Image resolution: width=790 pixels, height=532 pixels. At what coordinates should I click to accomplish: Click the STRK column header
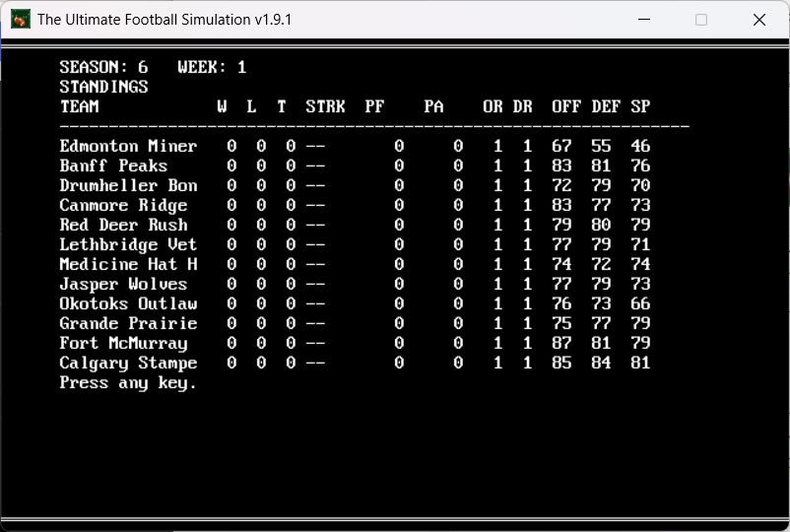[x=325, y=106]
